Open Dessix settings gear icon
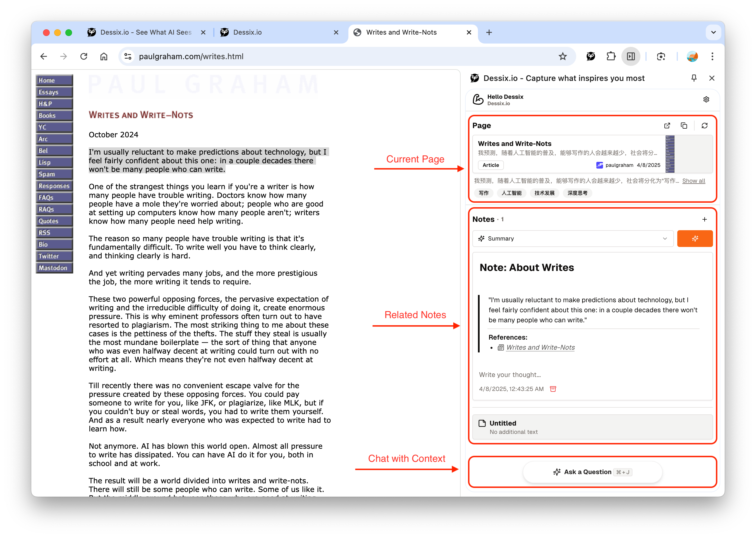Viewport: 756px width, 538px height. [x=706, y=99]
